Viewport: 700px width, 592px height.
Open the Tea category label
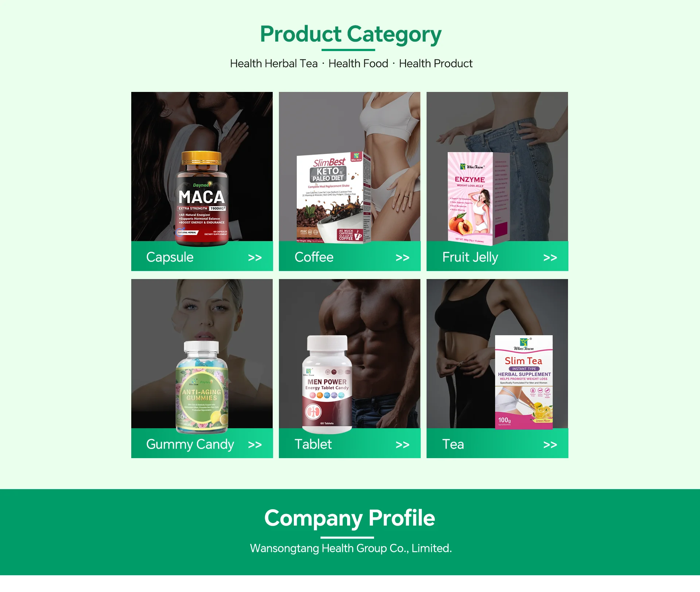[453, 444]
